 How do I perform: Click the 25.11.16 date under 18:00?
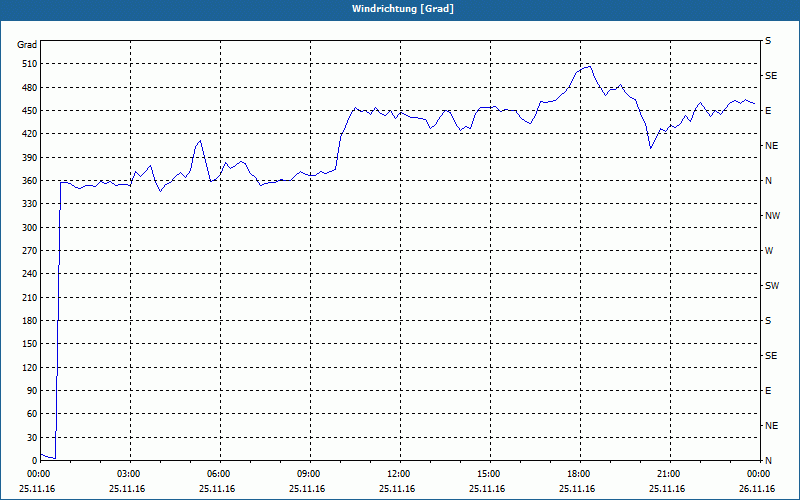[x=577, y=489]
